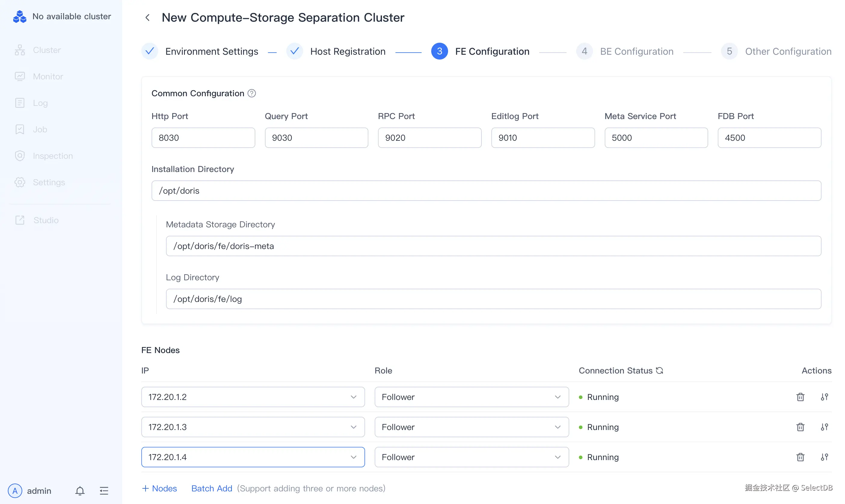
Task: Open the Common Configuration help icon
Action: (252, 94)
